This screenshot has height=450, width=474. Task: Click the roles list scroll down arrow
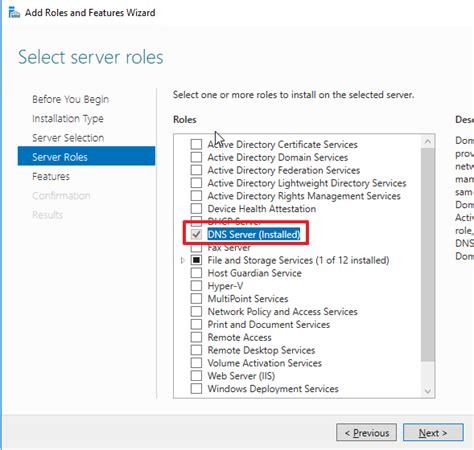[428, 391]
